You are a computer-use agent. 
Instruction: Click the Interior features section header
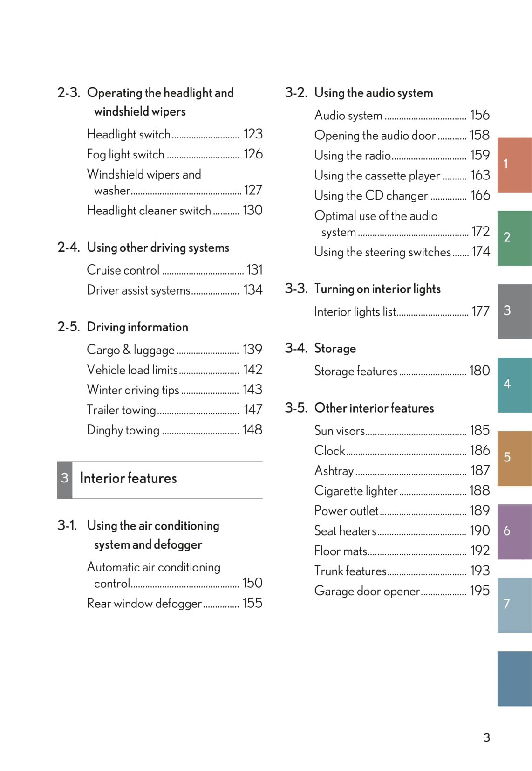tap(128, 478)
